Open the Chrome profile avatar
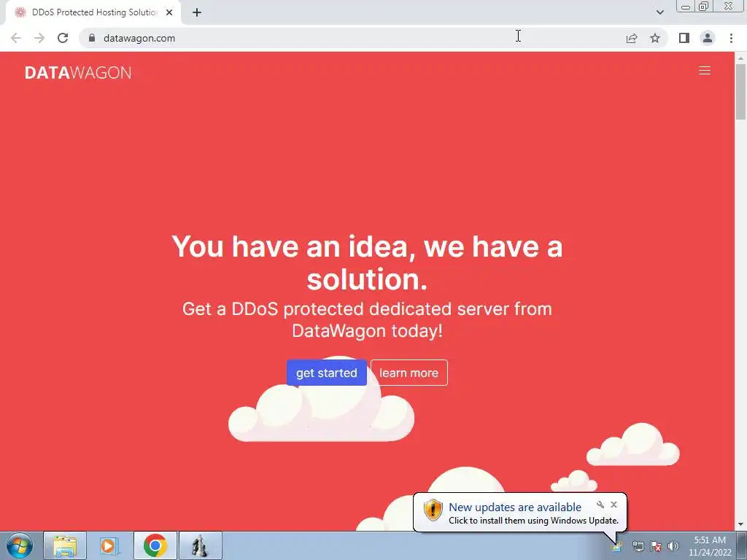747x560 pixels. click(708, 38)
